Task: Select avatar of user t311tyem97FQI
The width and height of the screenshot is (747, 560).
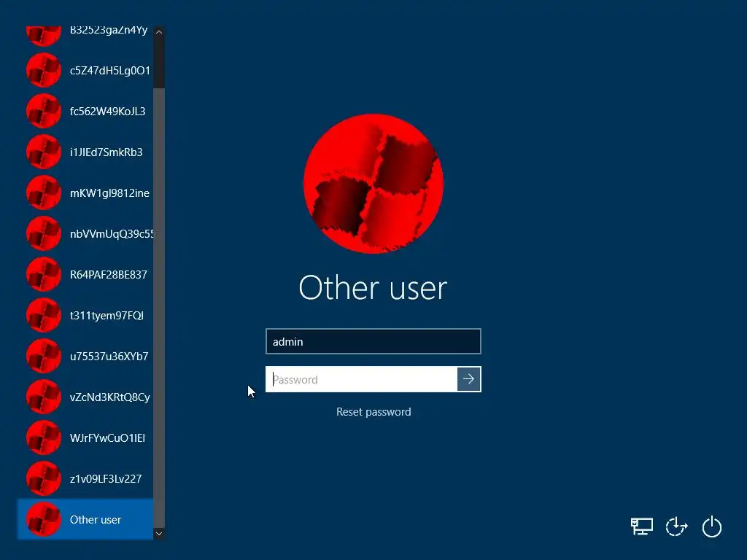Action: coord(44,315)
